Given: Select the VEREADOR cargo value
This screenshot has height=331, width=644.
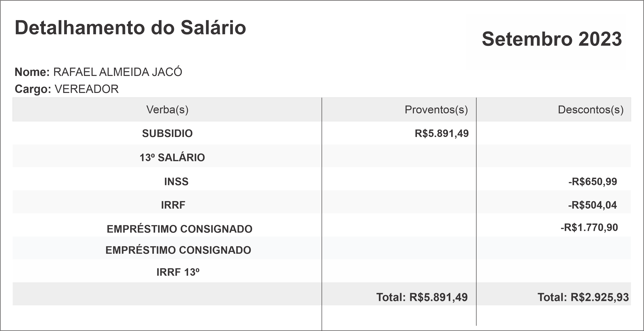Looking at the screenshot, I should click(x=86, y=89).
